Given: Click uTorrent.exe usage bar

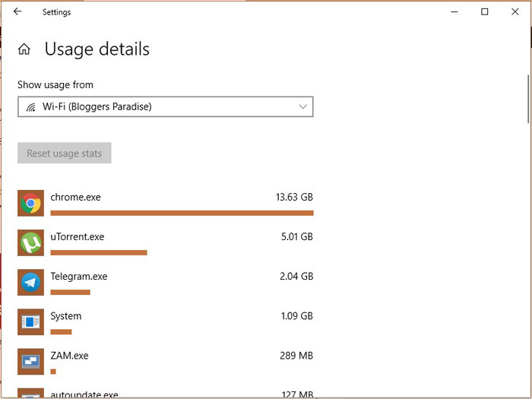Looking at the screenshot, I should 99,253.
